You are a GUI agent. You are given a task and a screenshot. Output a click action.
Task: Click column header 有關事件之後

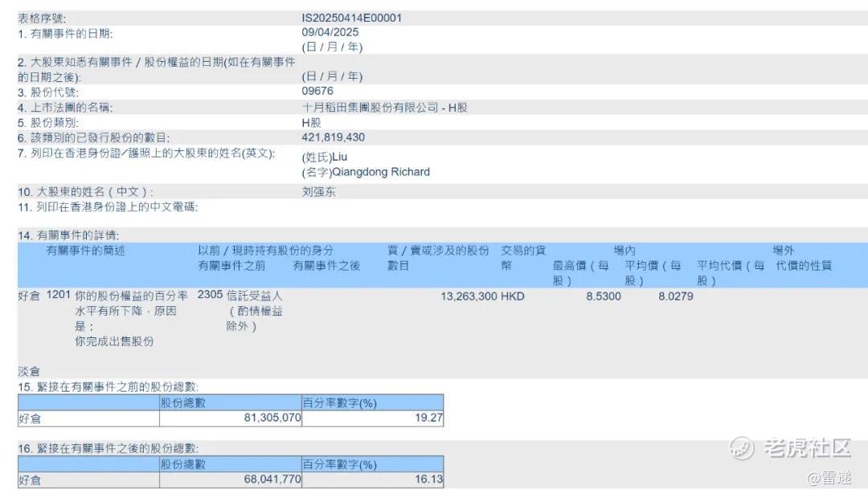pos(326,266)
